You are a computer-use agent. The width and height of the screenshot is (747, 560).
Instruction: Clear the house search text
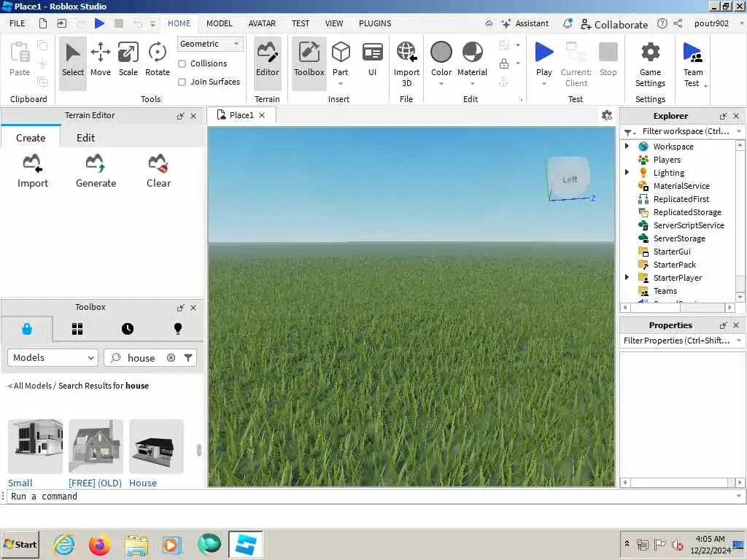(171, 357)
